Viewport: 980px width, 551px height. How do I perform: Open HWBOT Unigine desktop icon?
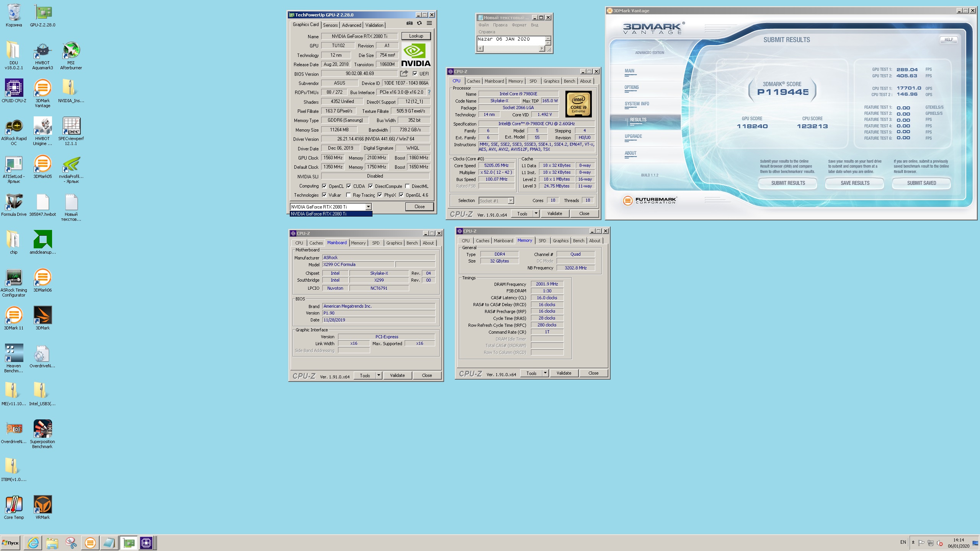[42, 132]
